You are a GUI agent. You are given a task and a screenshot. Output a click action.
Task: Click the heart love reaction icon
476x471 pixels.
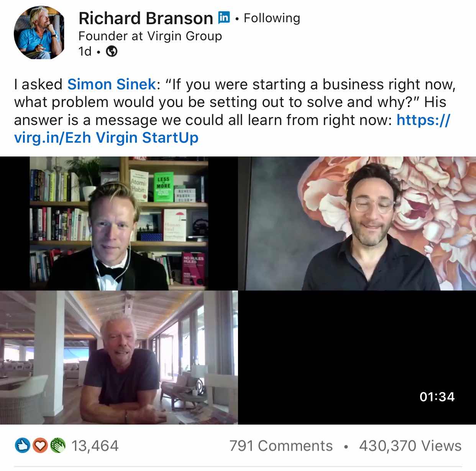[39, 446]
